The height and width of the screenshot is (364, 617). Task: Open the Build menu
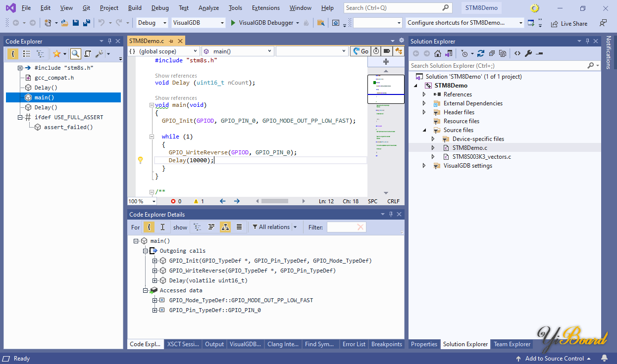[135, 8]
